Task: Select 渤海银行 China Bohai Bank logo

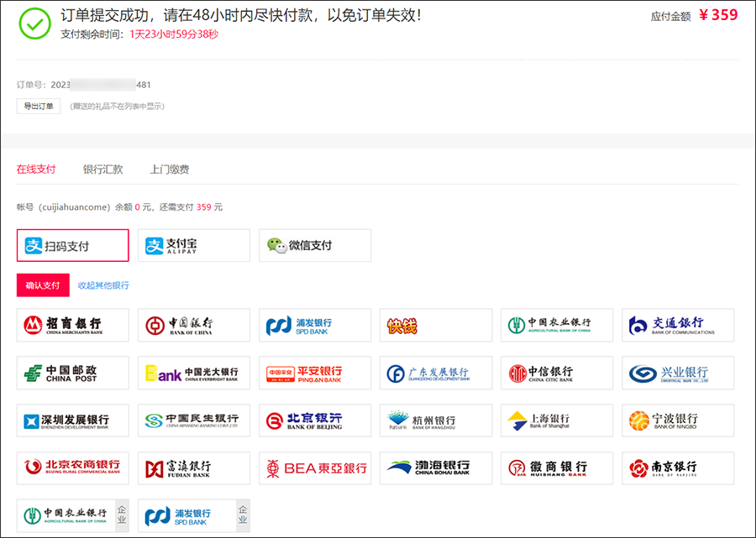Action: pyautogui.click(x=436, y=468)
